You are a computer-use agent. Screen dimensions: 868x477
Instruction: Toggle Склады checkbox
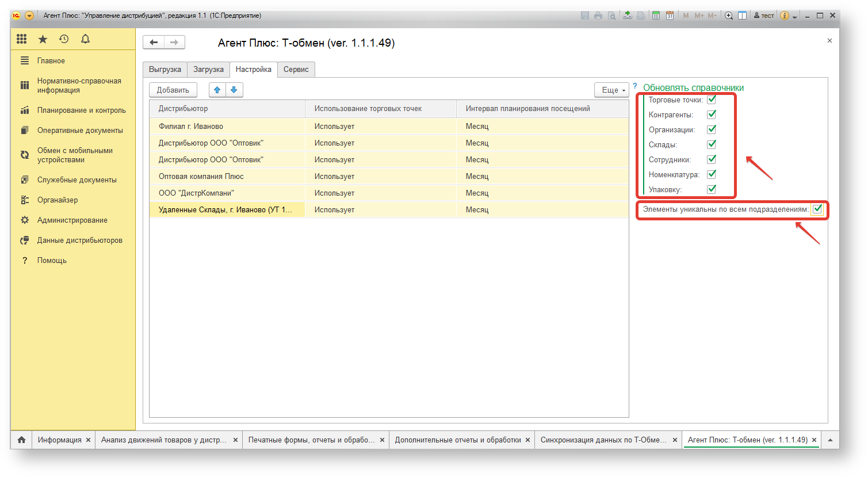[x=712, y=144]
